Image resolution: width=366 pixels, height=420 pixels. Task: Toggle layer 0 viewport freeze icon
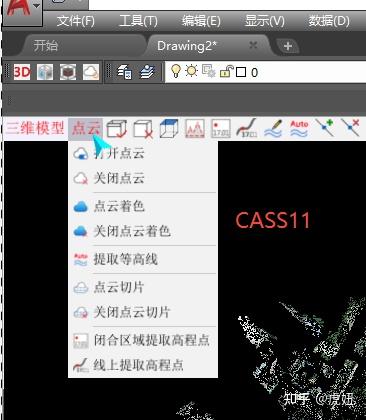tap(209, 71)
